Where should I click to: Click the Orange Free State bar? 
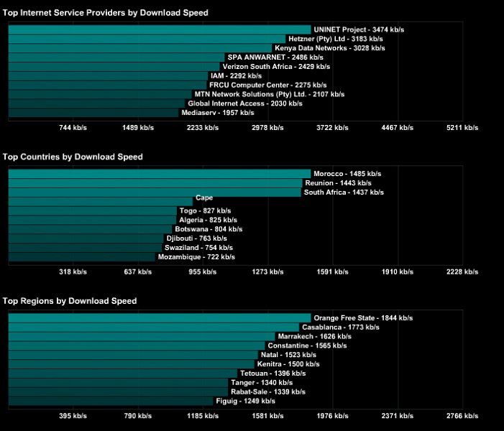click(x=160, y=318)
